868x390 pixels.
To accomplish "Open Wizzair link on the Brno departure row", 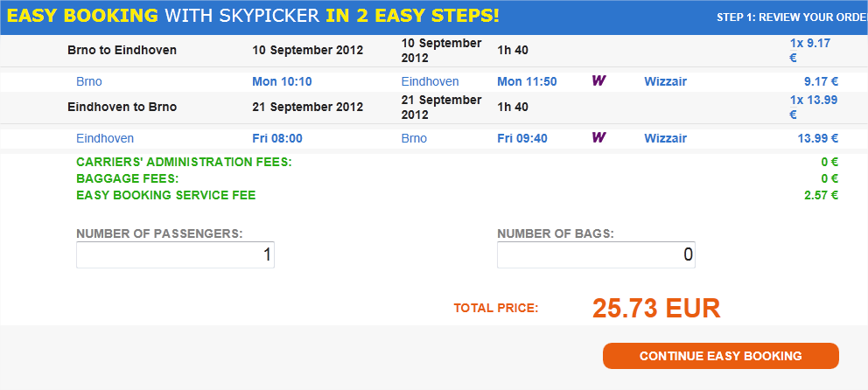I will pos(665,82).
